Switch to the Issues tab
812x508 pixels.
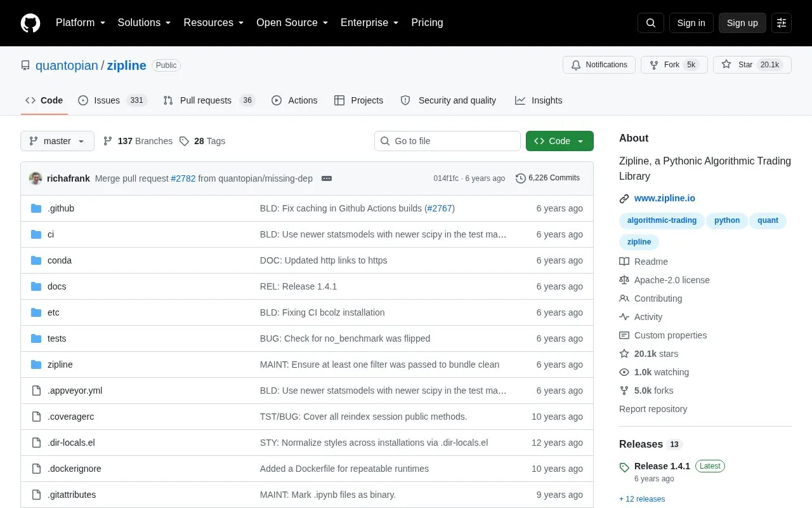coord(112,100)
